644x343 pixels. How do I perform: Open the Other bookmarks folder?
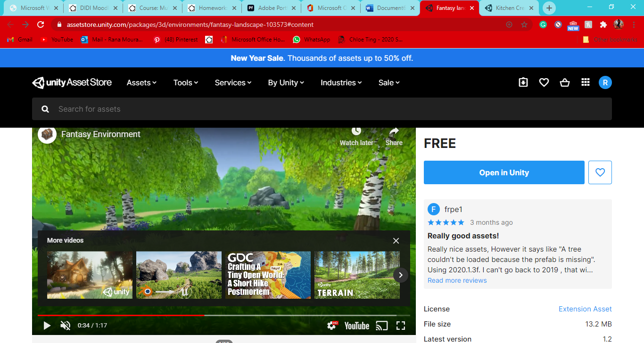click(x=610, y=40)
